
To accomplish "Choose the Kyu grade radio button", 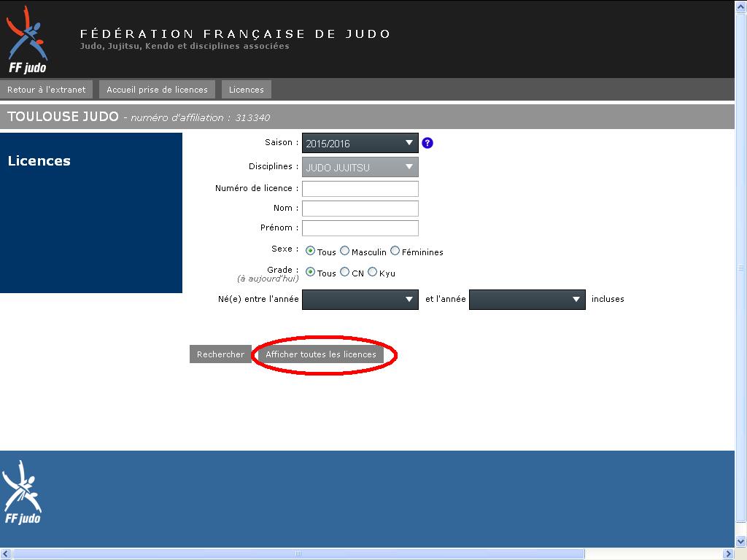I will 373,272.
